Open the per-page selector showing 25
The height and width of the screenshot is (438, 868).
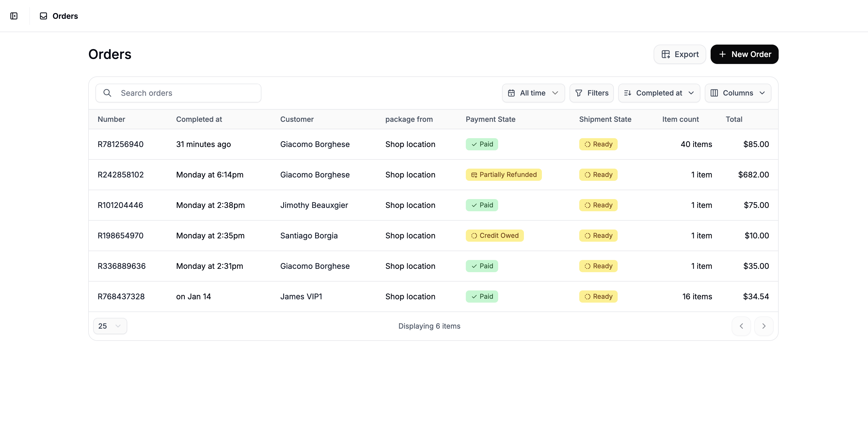coord(110,326)
